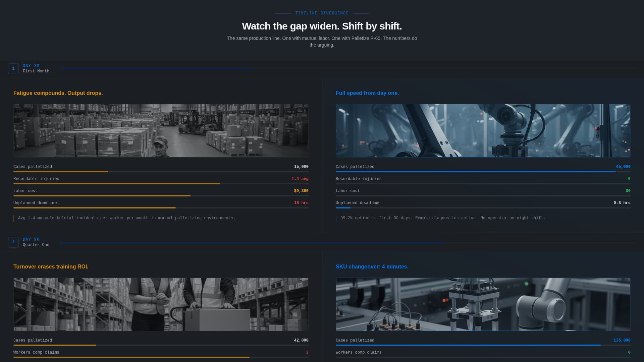Viewport: 644px width, 362px height.
Task: Click the "SKU changeover: 4 minutes." heading
Action: coord(372,267)
